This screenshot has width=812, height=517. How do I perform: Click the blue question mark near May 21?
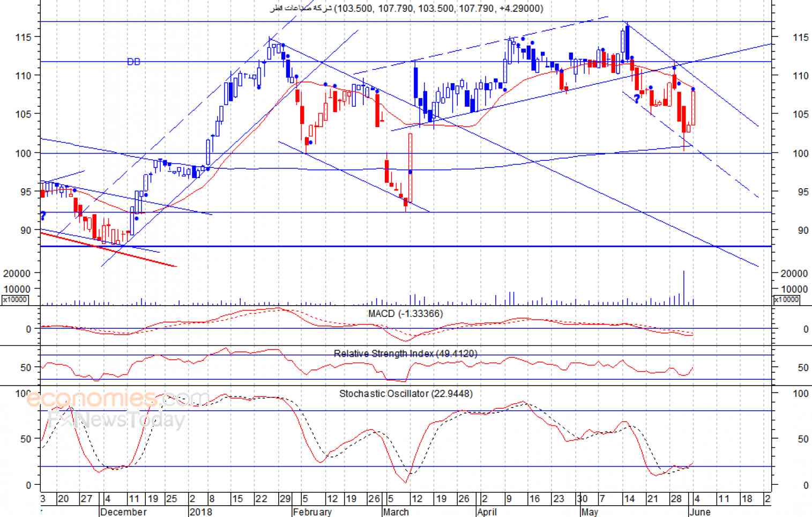pos(637,99)
